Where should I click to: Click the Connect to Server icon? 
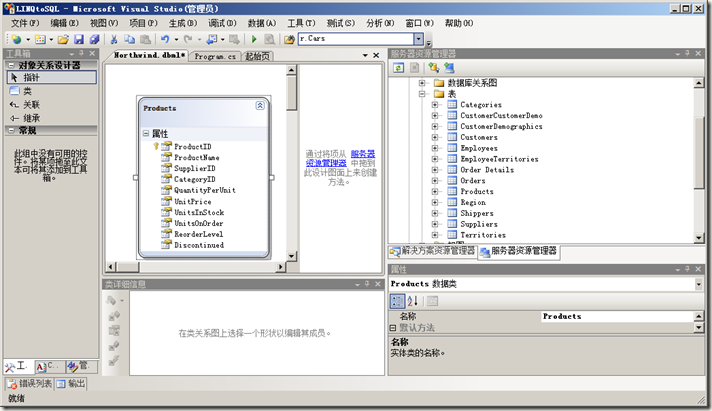click(450, 68)
